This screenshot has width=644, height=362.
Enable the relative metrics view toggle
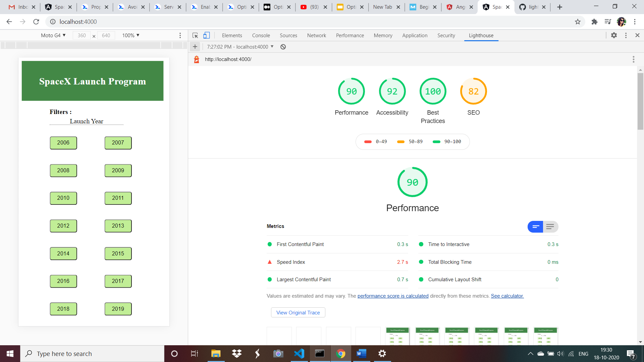pyautogui.click(x=535, y=227)
